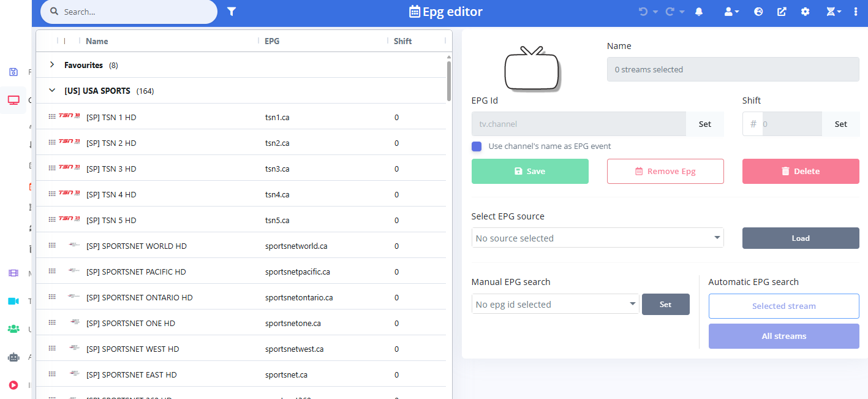Click the logo in SPORTSNET PACIFIC HD row

point(74,271)
